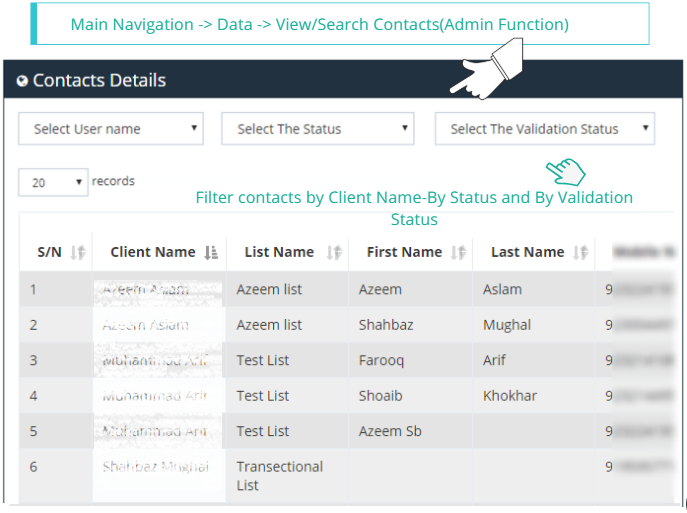Click the Last Name sort icon
The width and height of the screenshot is (687, 513).
click(582, 253)
